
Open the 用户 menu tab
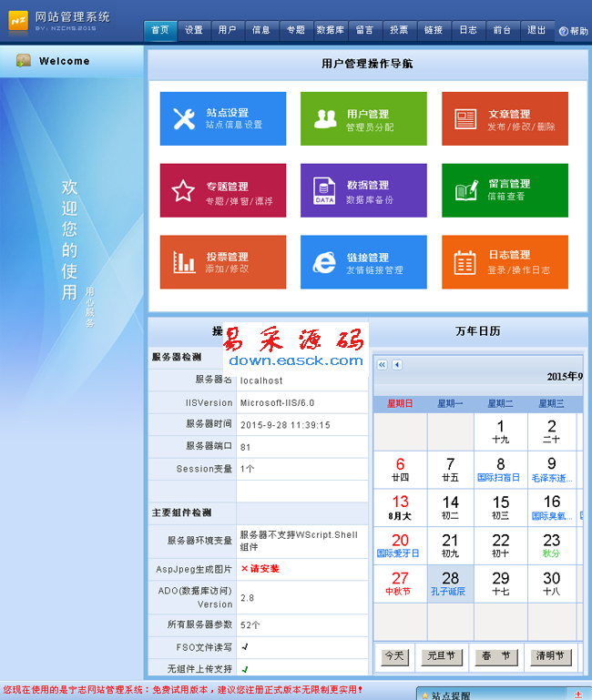(x=228, y=30)
